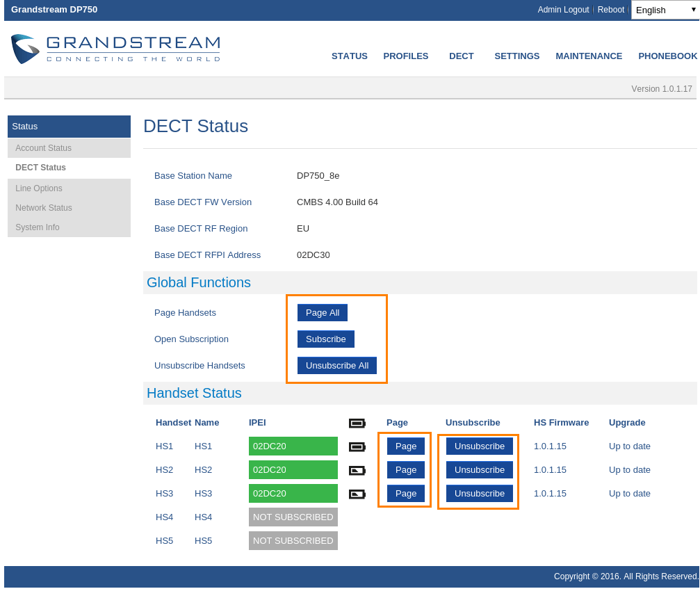Click the Version 1.0.1.17 text
The height and width of the screenshot is (589, 700).
tap(662, 89)
